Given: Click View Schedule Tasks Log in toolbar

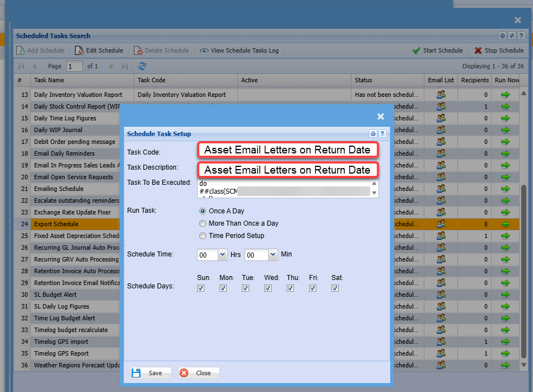Looking at the screenshot, I should 239,50.
